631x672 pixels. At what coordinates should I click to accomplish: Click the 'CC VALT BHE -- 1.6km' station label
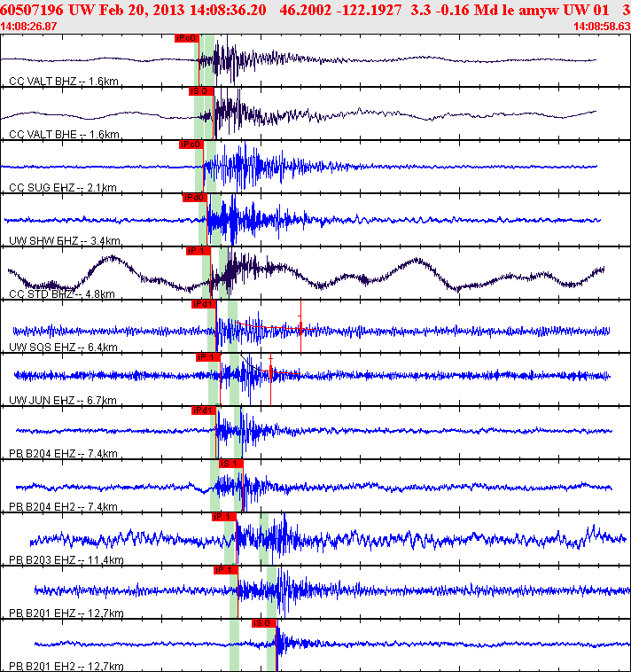(x=65, y=134)
